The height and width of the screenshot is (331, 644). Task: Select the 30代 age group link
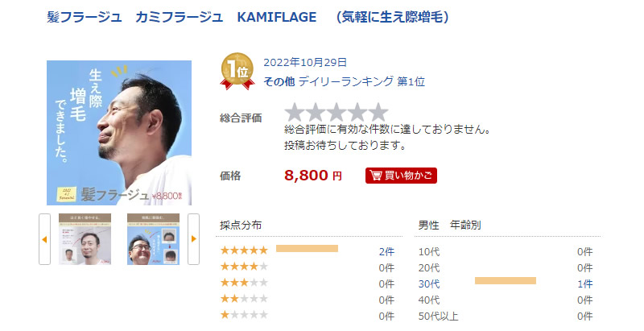(x=429, y=283)
